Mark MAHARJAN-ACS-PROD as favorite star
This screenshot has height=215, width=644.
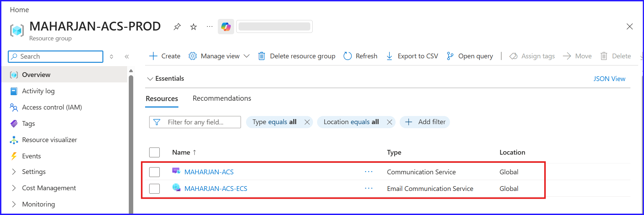[193, 27]
